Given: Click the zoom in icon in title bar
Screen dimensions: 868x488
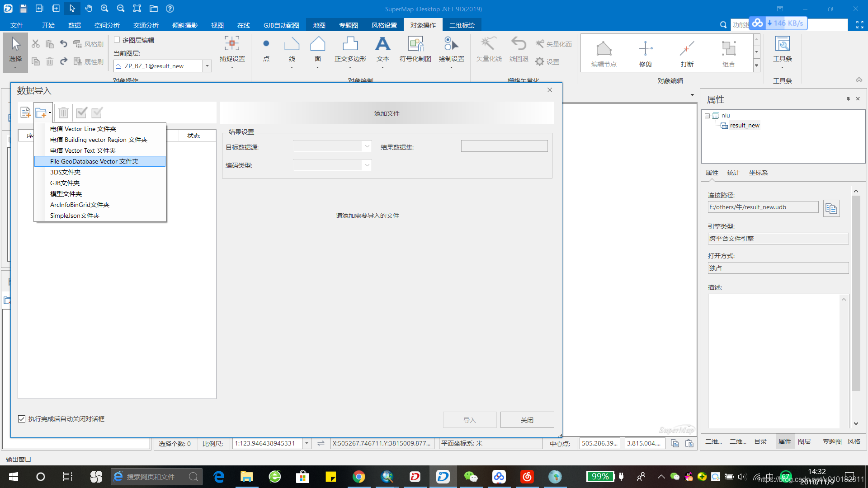Looking at the screenshot, I should tap(104, 9).
